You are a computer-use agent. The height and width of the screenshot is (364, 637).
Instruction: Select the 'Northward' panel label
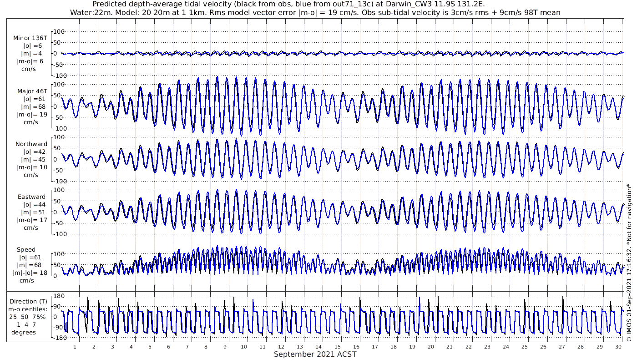(31, 144)
